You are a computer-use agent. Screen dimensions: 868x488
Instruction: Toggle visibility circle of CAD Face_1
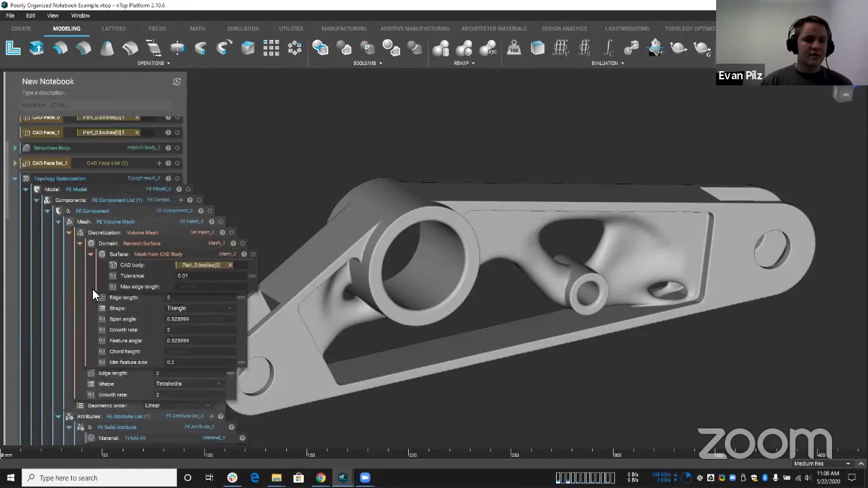tap(177, 132)
